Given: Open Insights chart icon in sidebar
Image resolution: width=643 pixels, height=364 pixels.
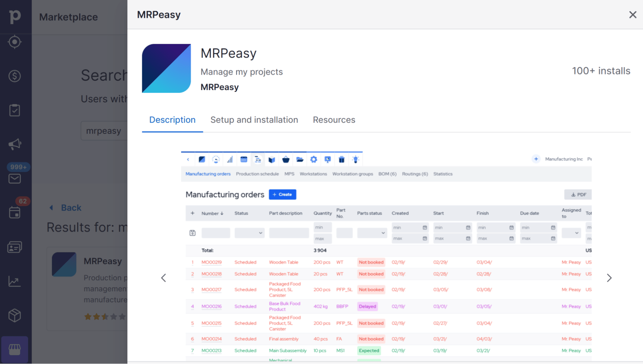Looking at the screenshot, I should click(x=15, y=281).
